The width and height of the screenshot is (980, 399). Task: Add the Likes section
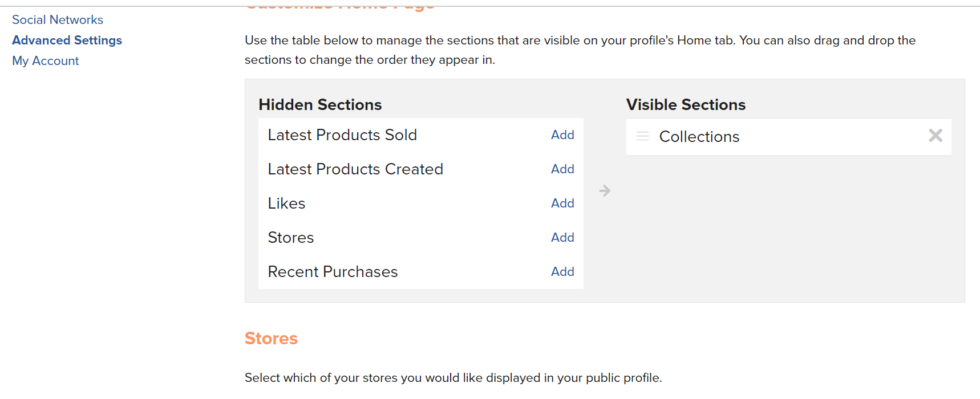562,203
